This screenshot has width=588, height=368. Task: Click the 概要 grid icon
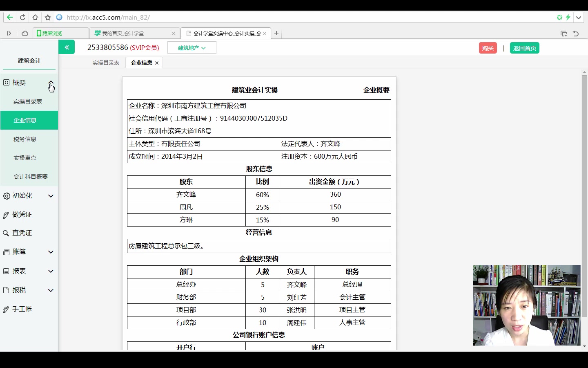pos(7,82)
